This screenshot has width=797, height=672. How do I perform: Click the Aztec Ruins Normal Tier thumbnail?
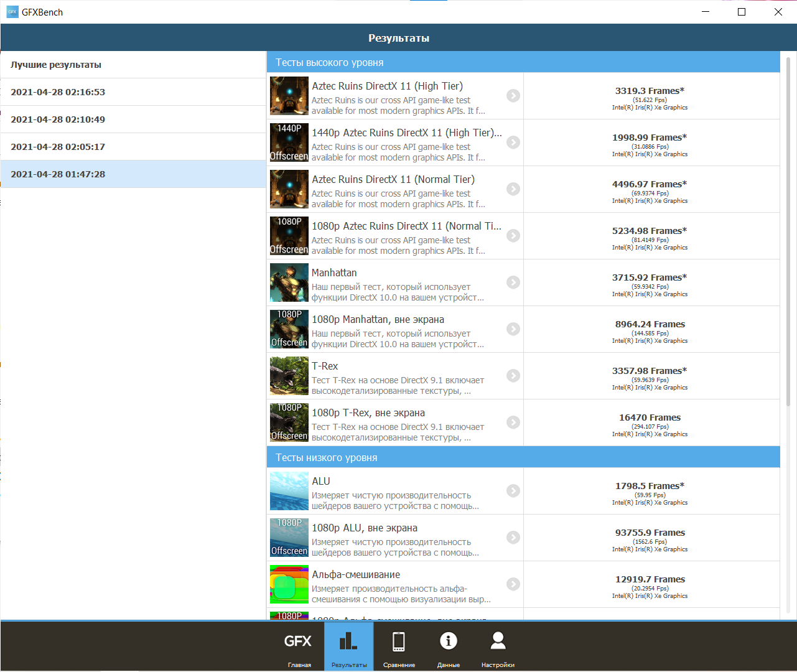tap(289, 189)
